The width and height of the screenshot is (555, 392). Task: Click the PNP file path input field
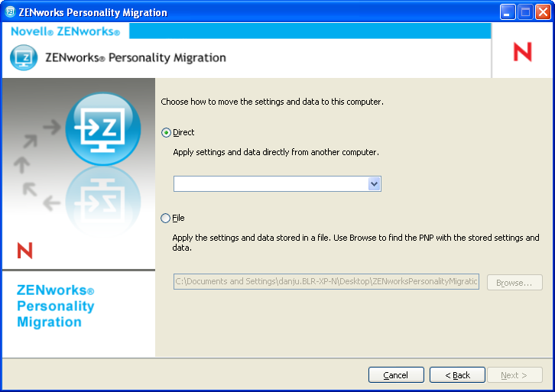(326, 282)
